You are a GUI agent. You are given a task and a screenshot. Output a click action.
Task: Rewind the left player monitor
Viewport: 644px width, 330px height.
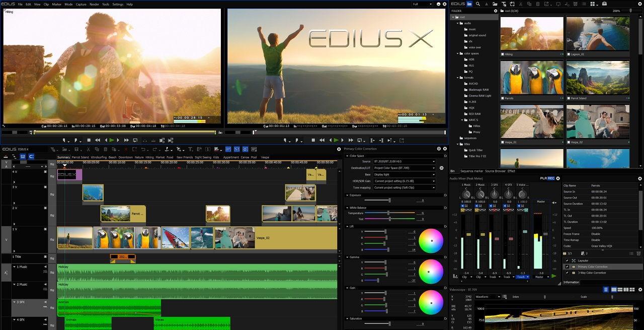point(98,140)
